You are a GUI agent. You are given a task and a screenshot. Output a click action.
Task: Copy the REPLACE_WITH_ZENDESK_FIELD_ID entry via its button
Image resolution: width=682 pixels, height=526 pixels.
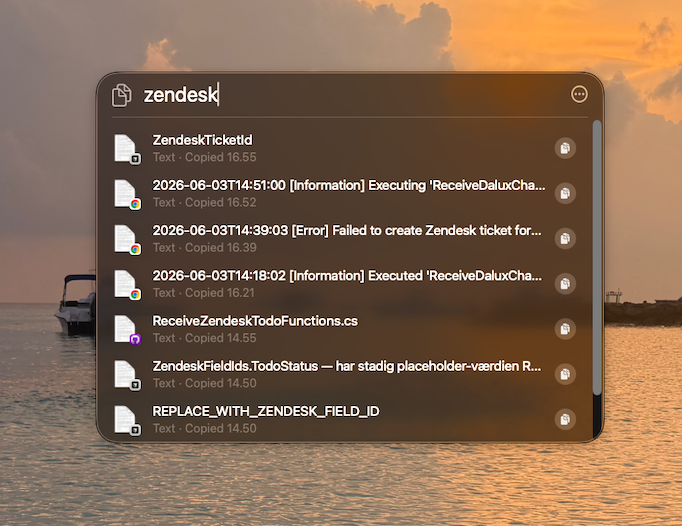[x=565, y=419]
